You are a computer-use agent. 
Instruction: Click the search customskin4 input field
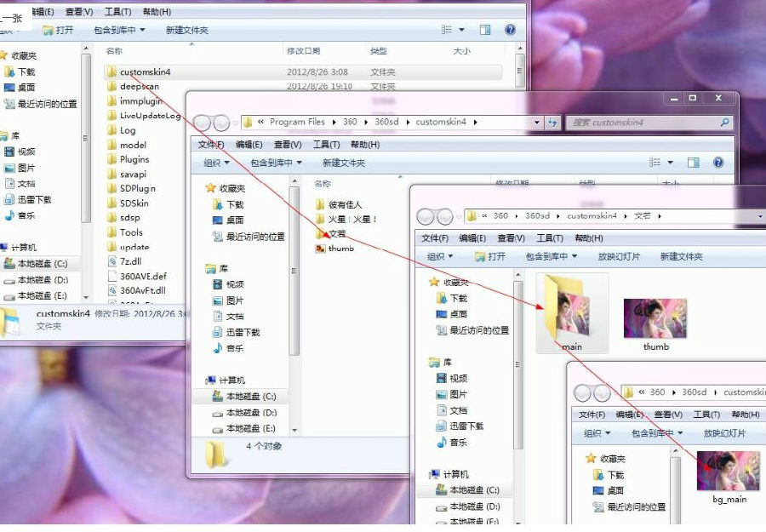[x=649, y=122]
